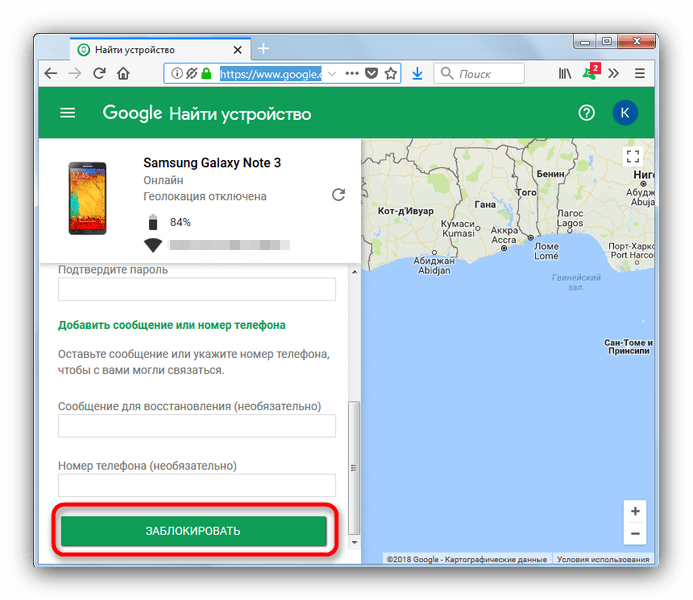Open Google Find Device side menu
Image resolution: width=693 pixels, height=600 pixels.
68,113
